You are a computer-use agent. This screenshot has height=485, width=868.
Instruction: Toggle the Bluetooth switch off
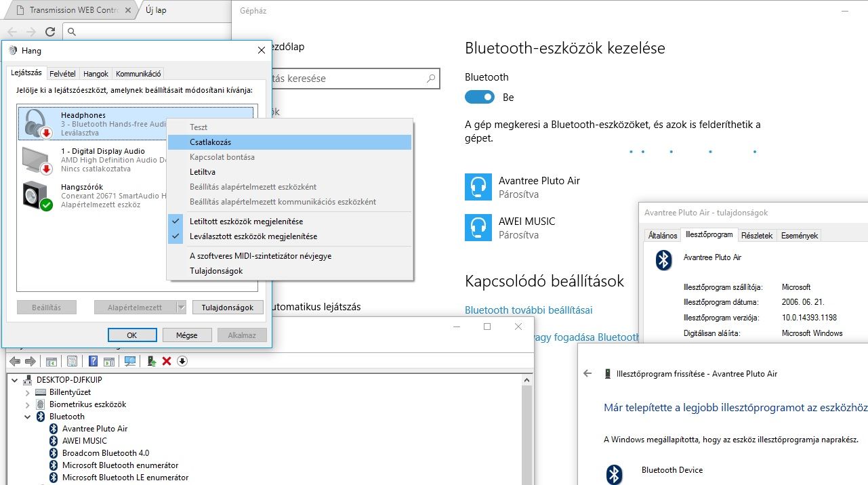[480, 98]
